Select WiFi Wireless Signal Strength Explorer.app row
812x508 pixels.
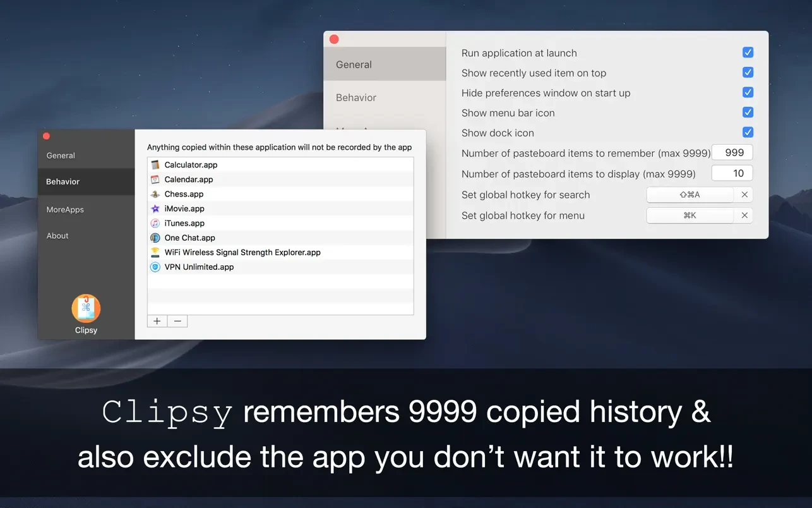point(242,253)
